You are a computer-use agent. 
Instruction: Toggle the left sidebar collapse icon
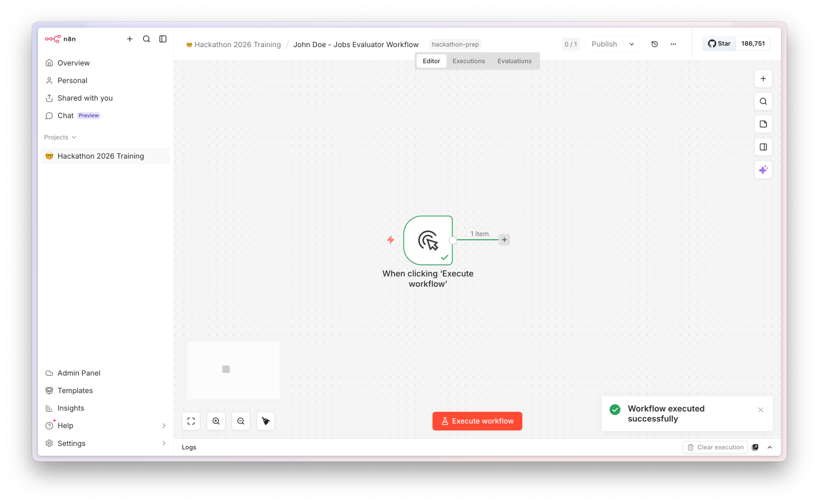pos(163,39)
